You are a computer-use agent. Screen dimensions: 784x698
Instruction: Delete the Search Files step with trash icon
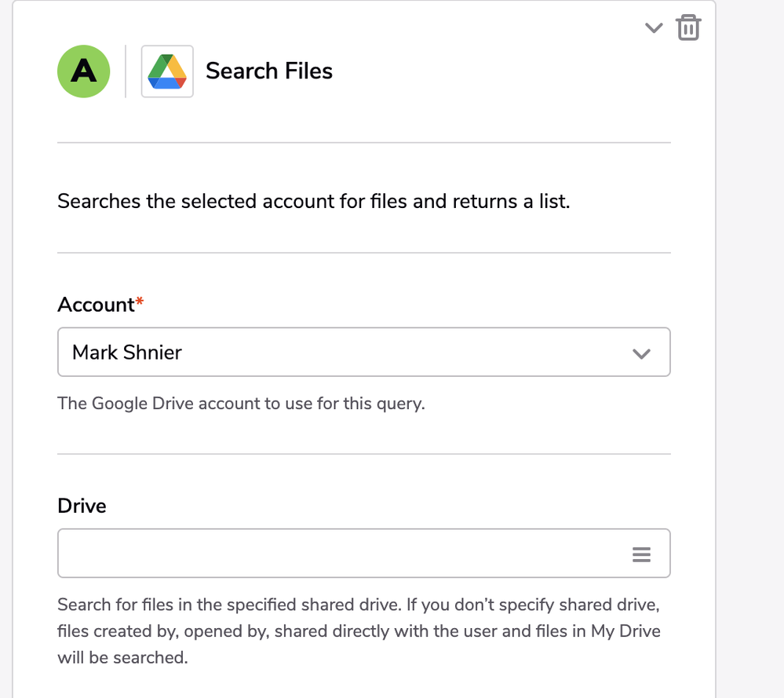(688, 27)
